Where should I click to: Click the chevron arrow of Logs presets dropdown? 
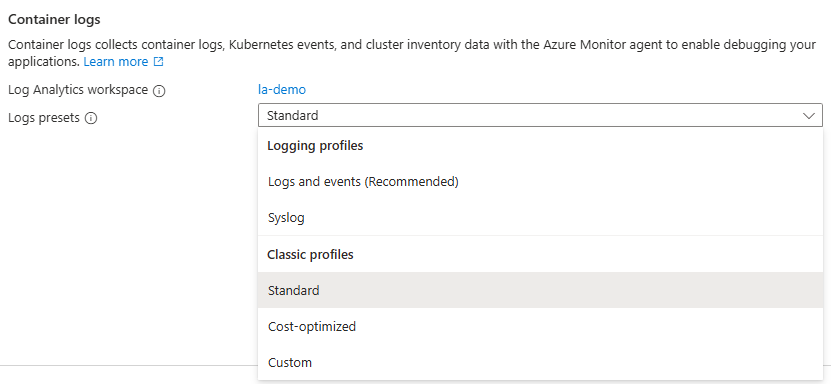(809, 115)
